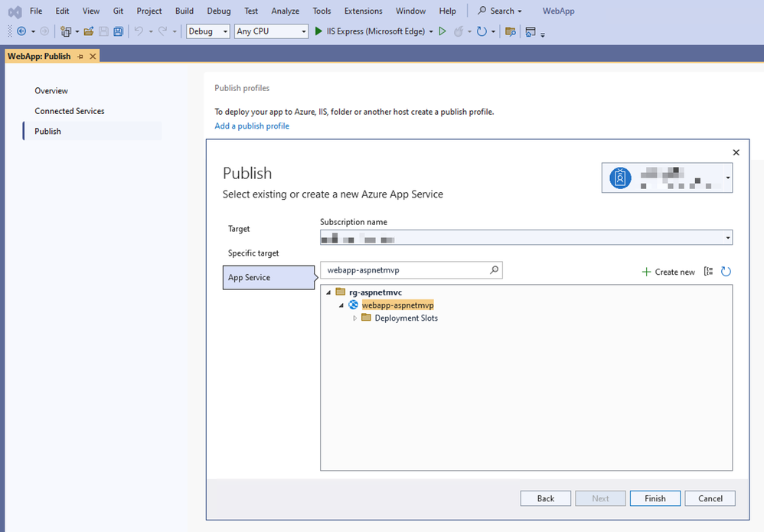Click the tree grouping view icon

pyautogui.click(x=708, y=272)
